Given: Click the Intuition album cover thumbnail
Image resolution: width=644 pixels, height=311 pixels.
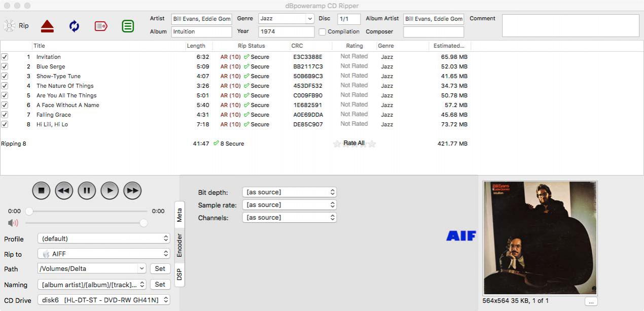Looking at the screenshot, I should [540, 238].
